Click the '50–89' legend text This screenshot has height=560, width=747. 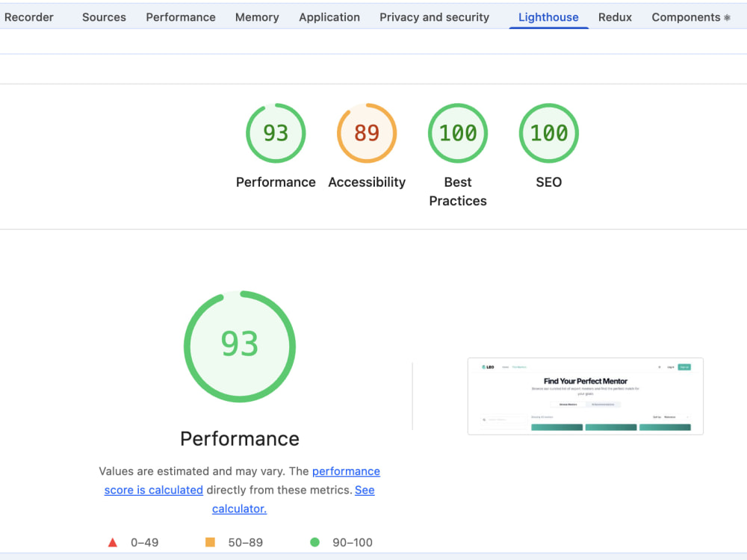[245, 542]
